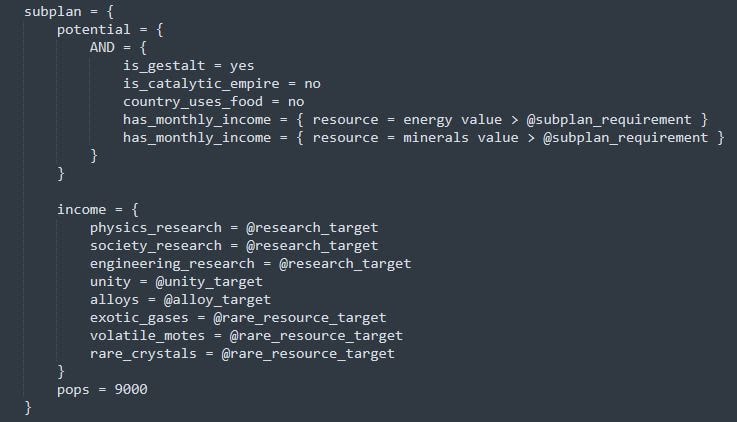
Task: Select the 'yes' value after is_gestalt
Action: [242, 66]
